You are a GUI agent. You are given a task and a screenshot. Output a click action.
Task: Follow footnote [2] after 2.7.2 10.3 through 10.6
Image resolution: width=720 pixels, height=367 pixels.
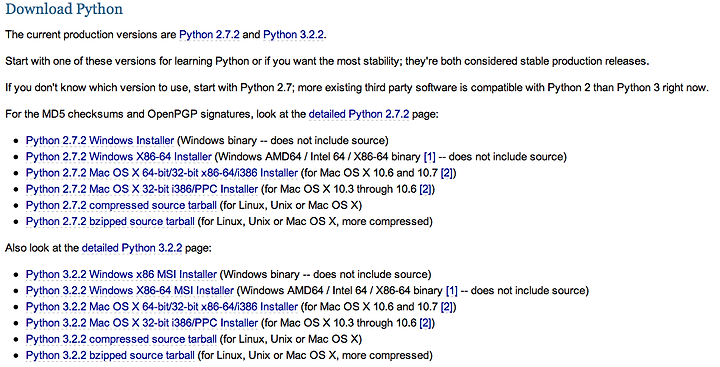[x=425, y=189]
